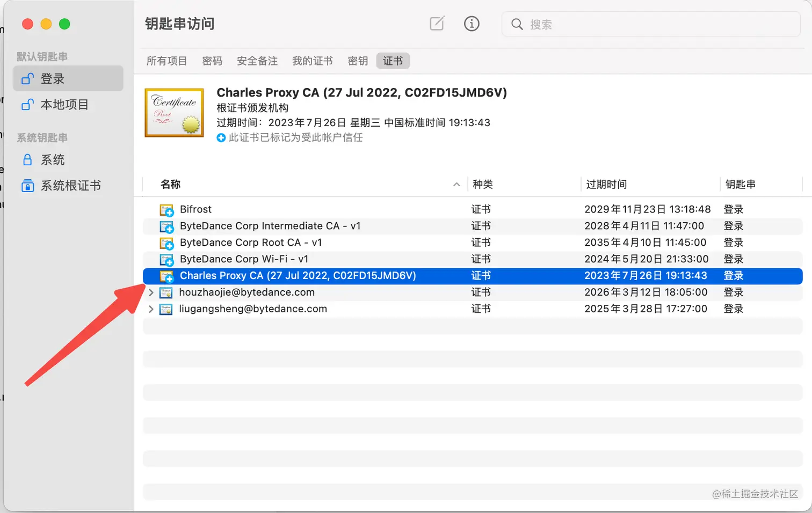Image resolution: width=812 pixels, height=513 pixels.
Task: Expand the liugangsheng@bytedance.com certificate row
Action: coord(151,309)
